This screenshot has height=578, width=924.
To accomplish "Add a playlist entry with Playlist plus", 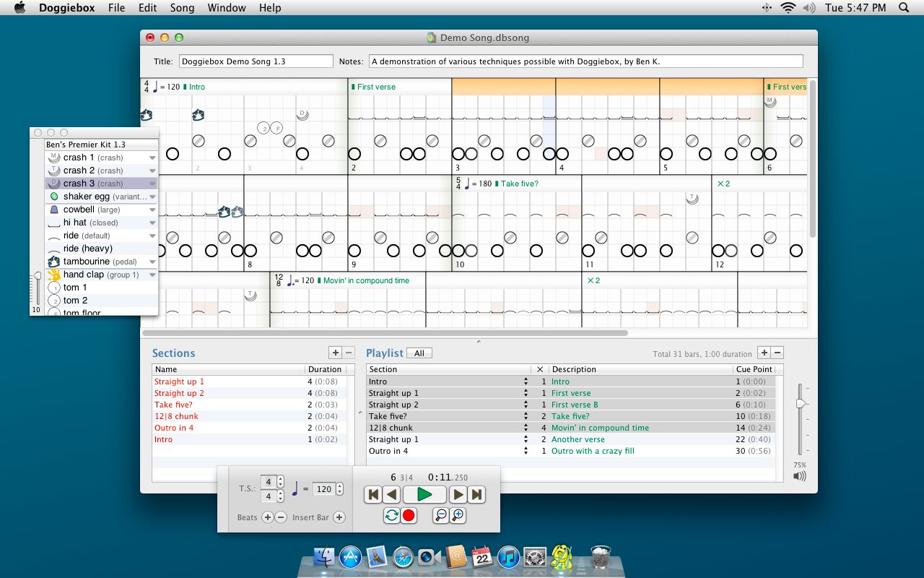I will 764,353.
